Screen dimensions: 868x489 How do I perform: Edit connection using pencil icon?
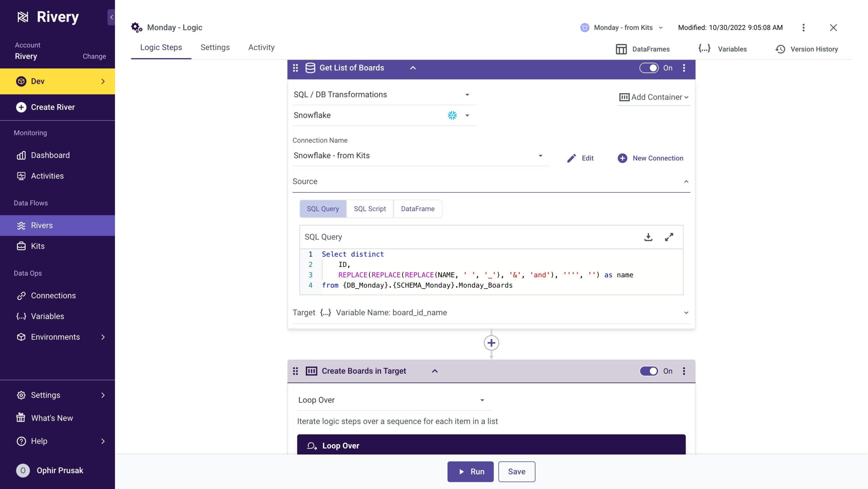point(572,158)
